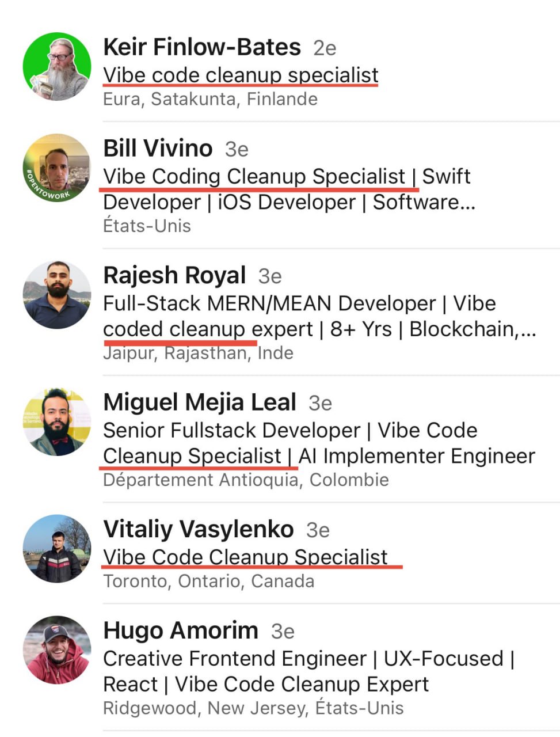Open Keir Finlow-Bates profile photo
Image resolution: width=560 pixels, height=737 pixels.
57,66
